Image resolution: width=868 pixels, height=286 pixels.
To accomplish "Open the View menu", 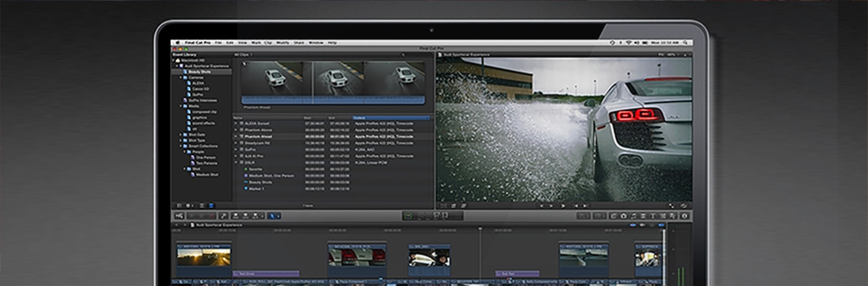I will pyautogui.click(x=242, y=43).
